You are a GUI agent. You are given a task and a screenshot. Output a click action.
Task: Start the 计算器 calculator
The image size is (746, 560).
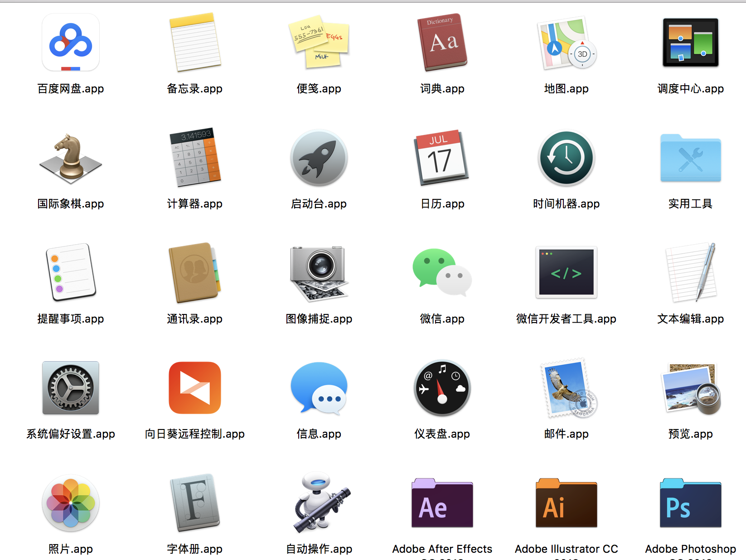click(x=194, y=158)
